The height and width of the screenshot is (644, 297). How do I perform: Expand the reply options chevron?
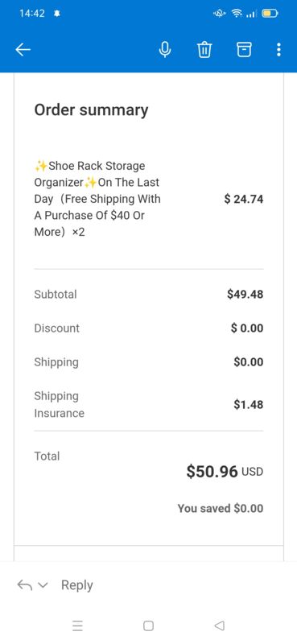click(43, 585)
